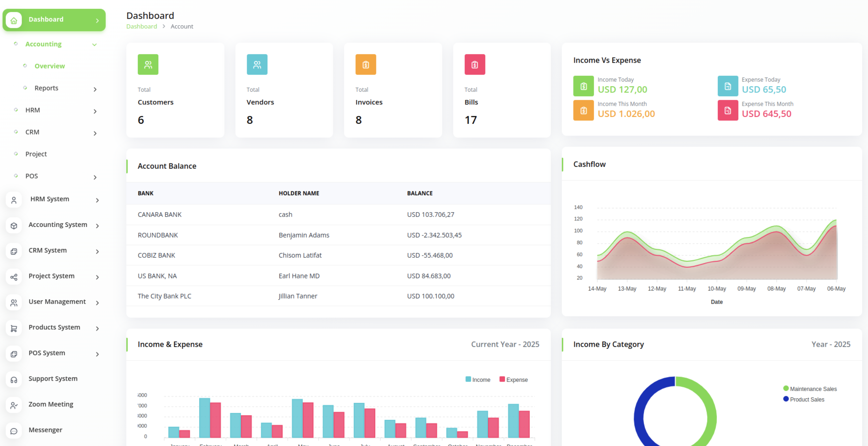Click the green Income Today icon
This screenshot has height=446, width=868.
coord(584,86)
